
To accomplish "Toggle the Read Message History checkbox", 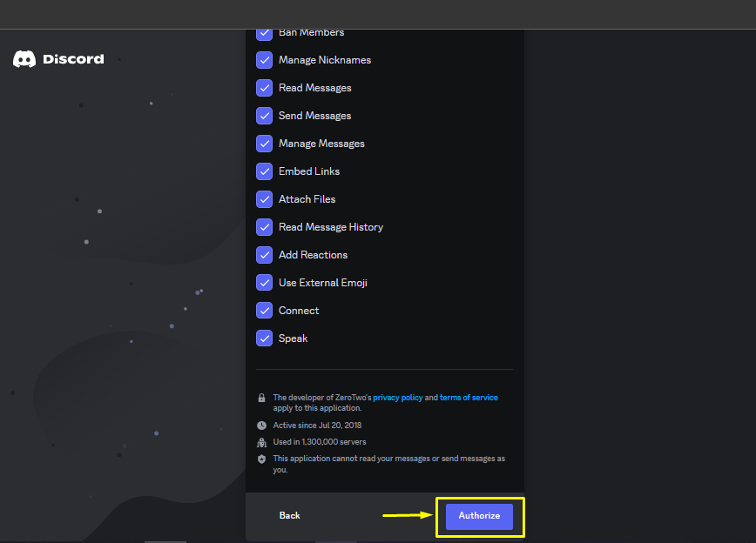I will (x=264, y=227).
